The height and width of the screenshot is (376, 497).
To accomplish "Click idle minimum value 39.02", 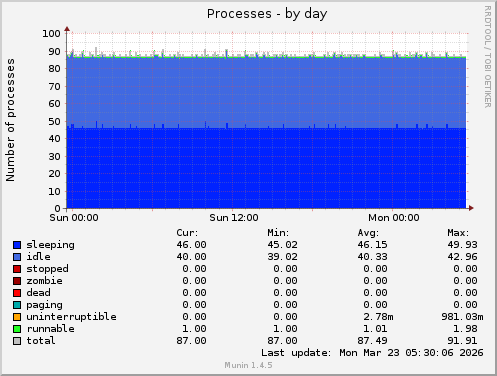I will tap(283, 257).
